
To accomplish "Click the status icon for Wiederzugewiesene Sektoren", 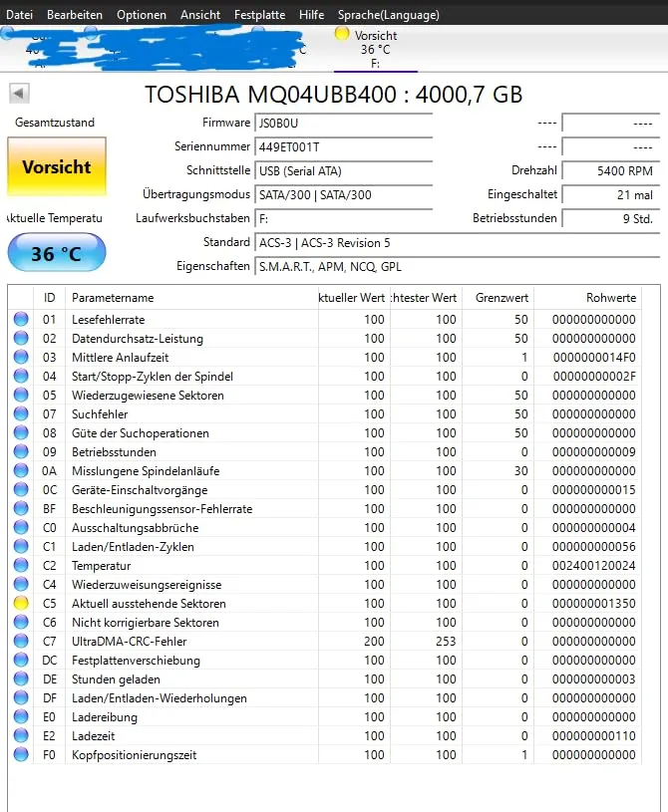I will tap(21, 396).
